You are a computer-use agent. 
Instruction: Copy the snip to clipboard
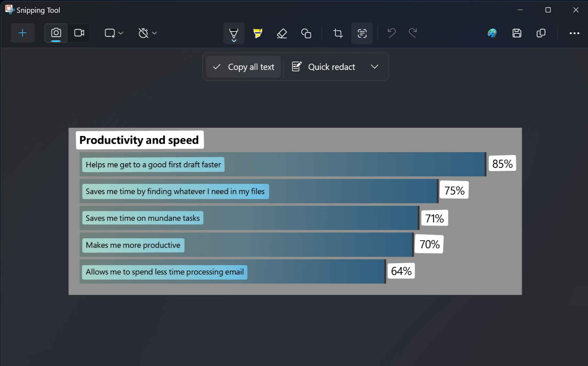tap(541, 33)
